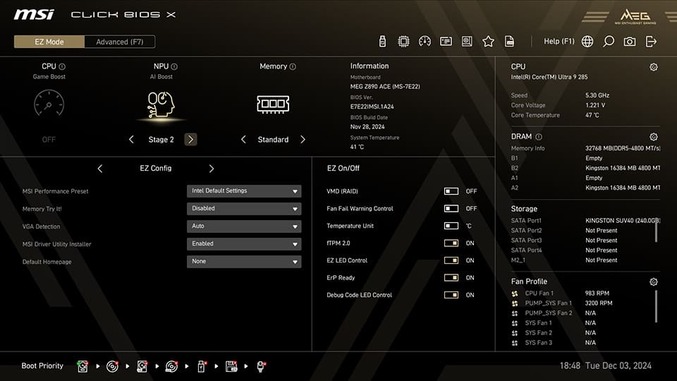Screen dimensions: 677x381
Task: Click the CPU chip icon in top toolbar
Action: coord(403,41)
